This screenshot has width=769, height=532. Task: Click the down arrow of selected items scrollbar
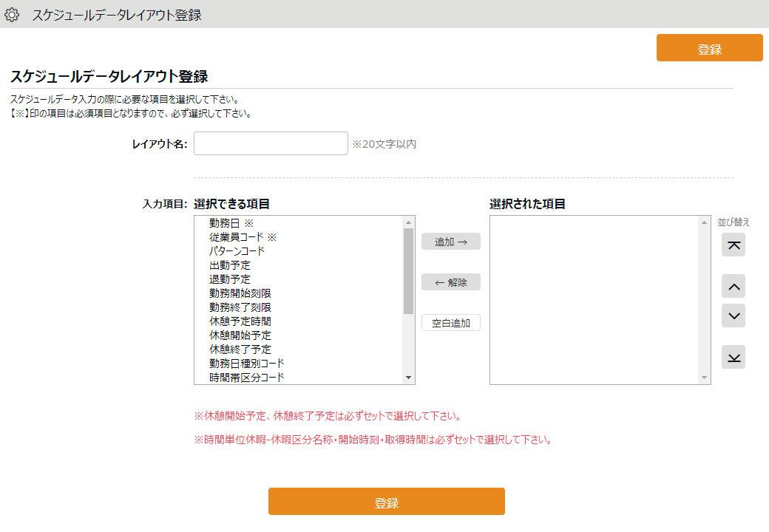click(704, 378)
